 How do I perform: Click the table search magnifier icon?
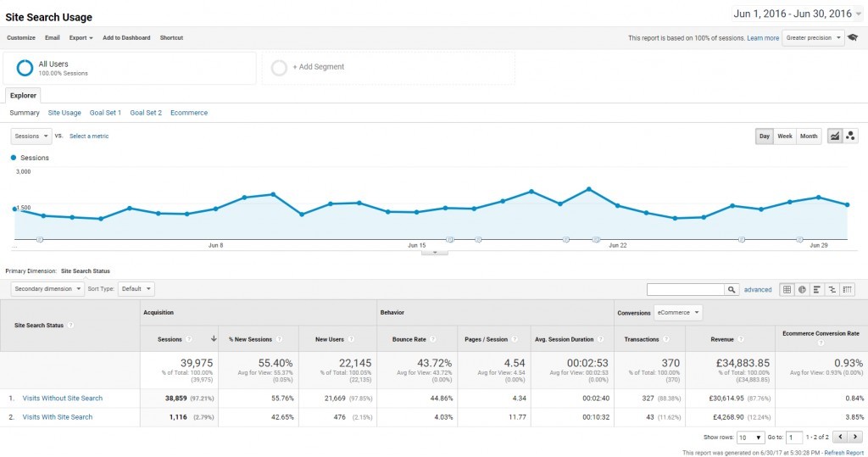pos(732,289)
